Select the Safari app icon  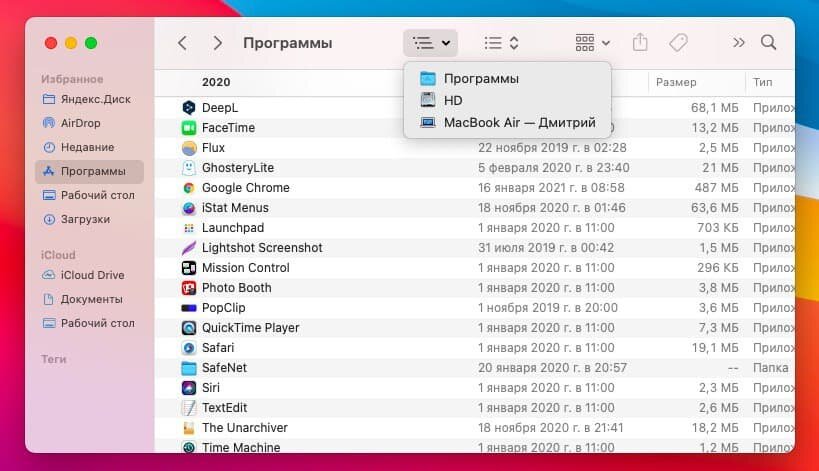tap(189, 348)
